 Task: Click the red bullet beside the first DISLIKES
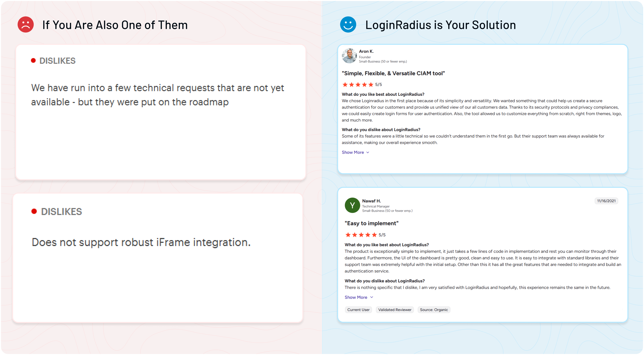[33, 61]
